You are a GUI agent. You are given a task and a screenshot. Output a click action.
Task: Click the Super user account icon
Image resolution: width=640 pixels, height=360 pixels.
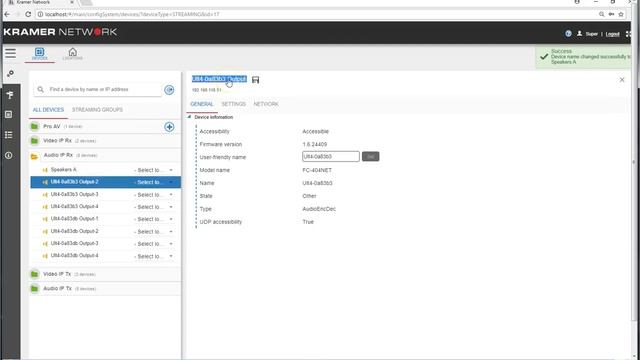point(579,33)
